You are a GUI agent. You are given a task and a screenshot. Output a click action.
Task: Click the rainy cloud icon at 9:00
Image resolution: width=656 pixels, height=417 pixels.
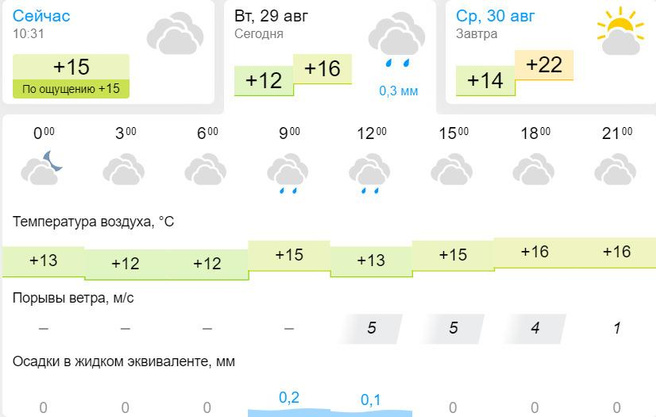288,172
